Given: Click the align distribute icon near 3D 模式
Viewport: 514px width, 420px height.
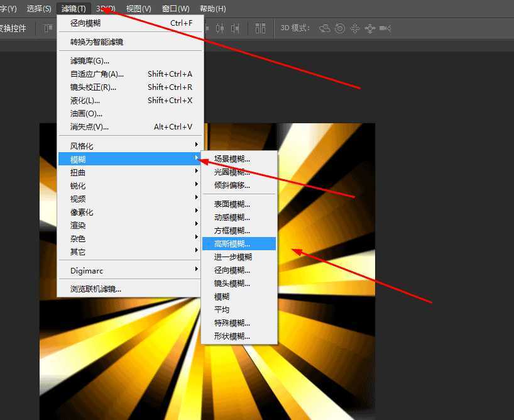Looking at the screenshot, I should pos(260,28).
